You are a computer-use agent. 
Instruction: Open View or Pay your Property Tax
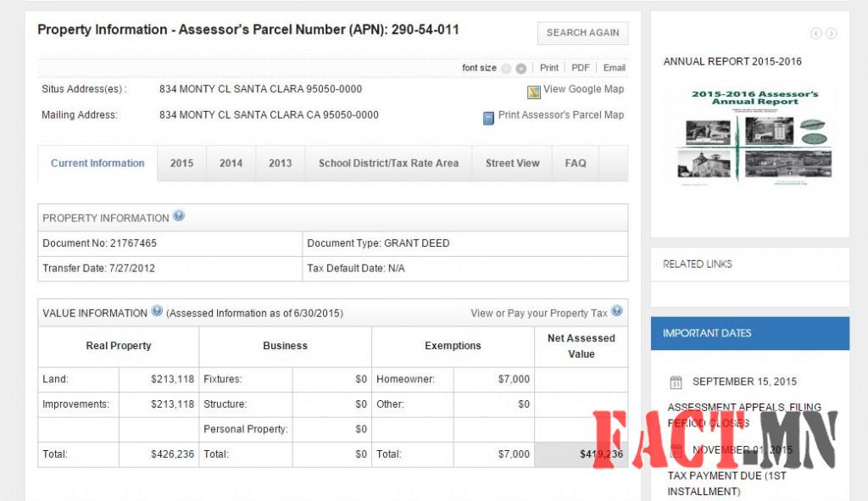tap(538, 313)
